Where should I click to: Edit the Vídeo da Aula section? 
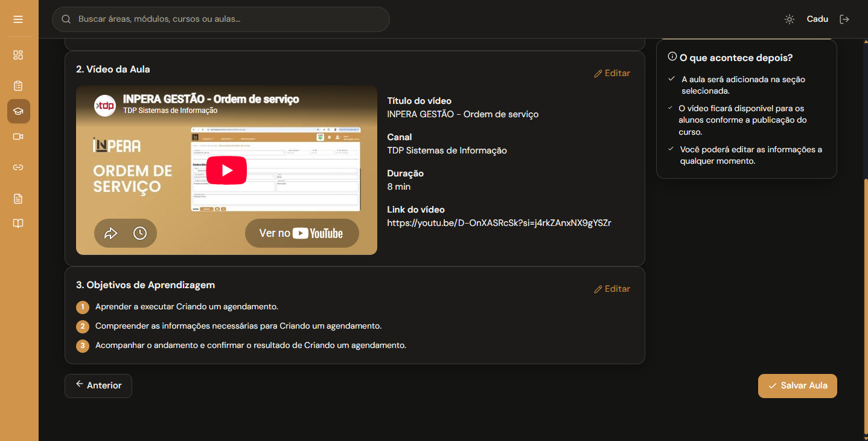coord(612,73)
